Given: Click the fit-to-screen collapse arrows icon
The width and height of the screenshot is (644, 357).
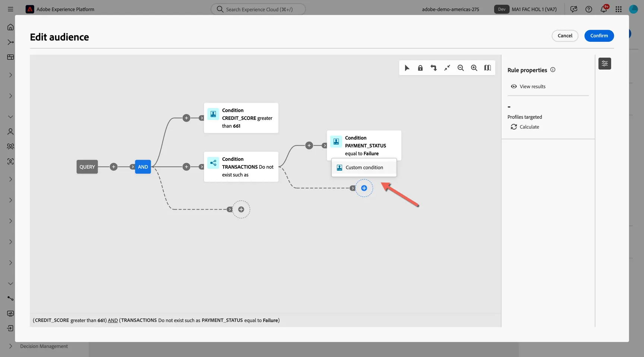Looking at the screenshot, I should pyautogui.click(x=447, y=68).
